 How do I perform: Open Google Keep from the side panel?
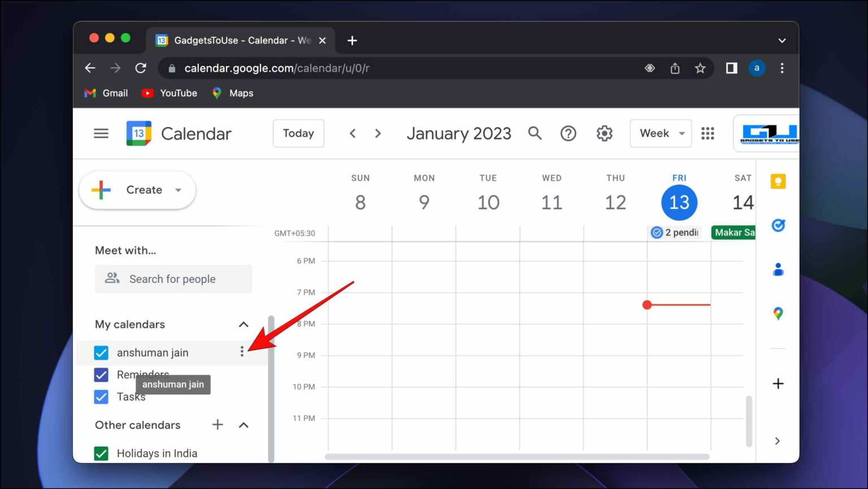[778, 181]
